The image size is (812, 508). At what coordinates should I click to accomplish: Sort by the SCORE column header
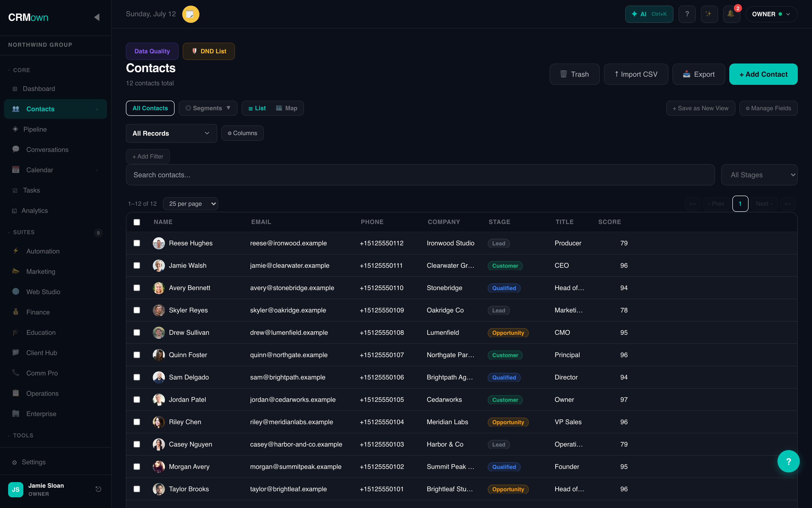coord(609,222)
